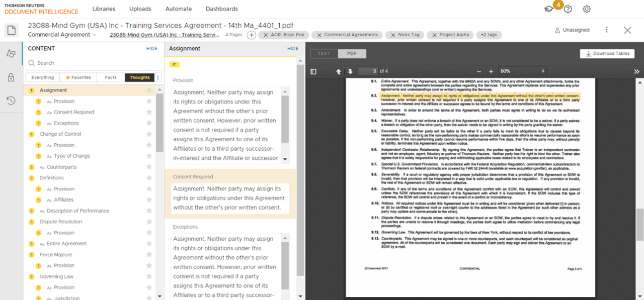
Task: Toggle the PDF viewer sidebar icon
Action: tap(313, 71)
